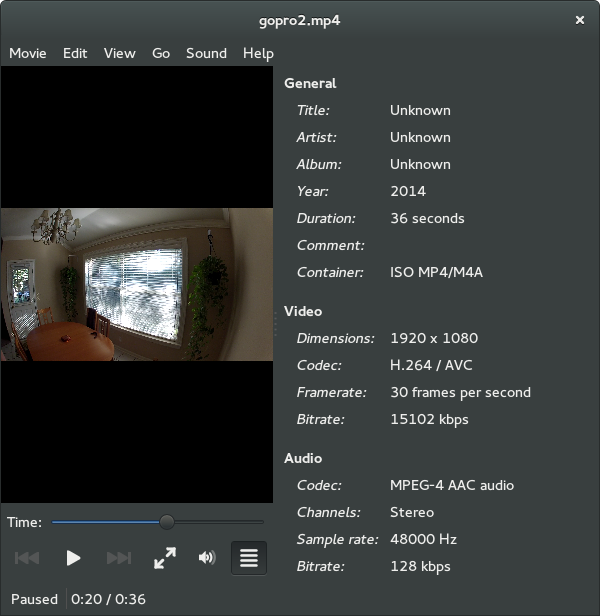Open the Movie menu
Image resolution: width=600 pixels, height=616 pixels.
point(28,53)
